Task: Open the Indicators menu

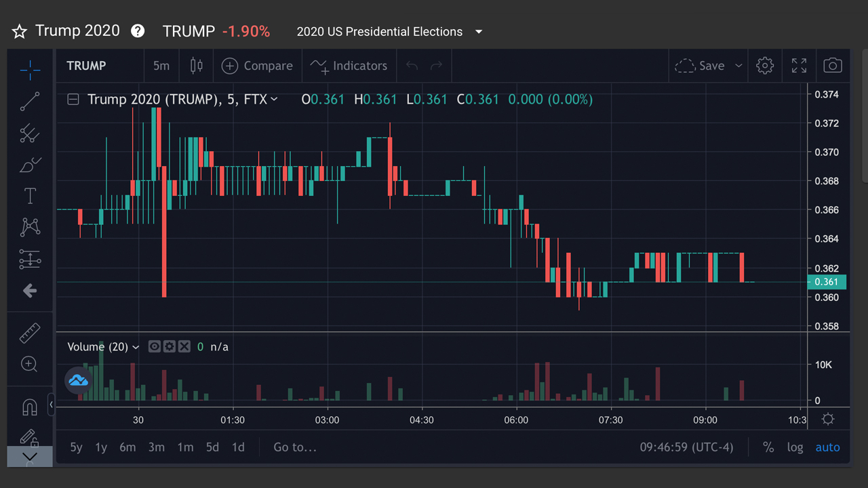Action: [x=349, y=66]
